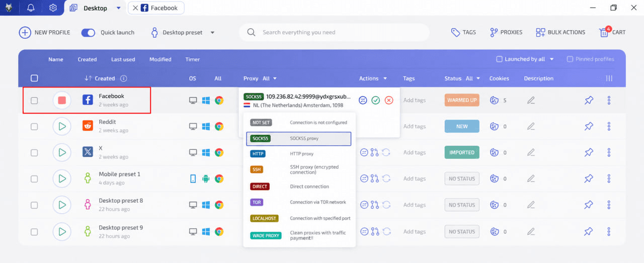644x263 pixels.
Task: Toggle the Quick launch switch
Action: click(x=88, y=32)
